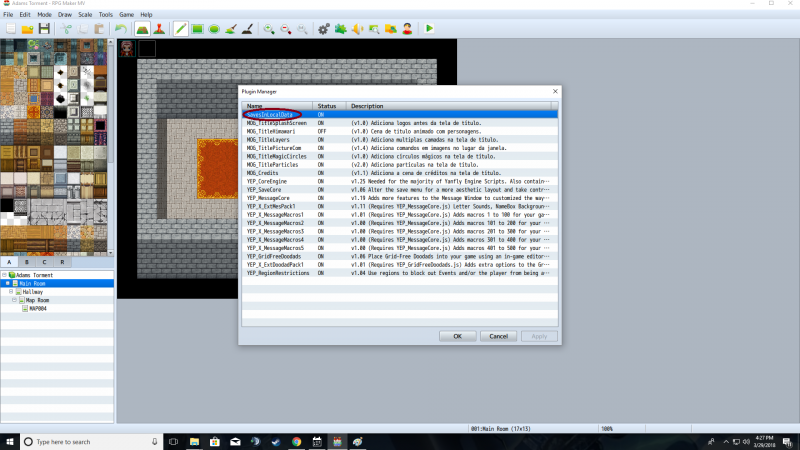The image size is (800, 450).
Task: Open the Character Generator icon
Action: (407, 29)
